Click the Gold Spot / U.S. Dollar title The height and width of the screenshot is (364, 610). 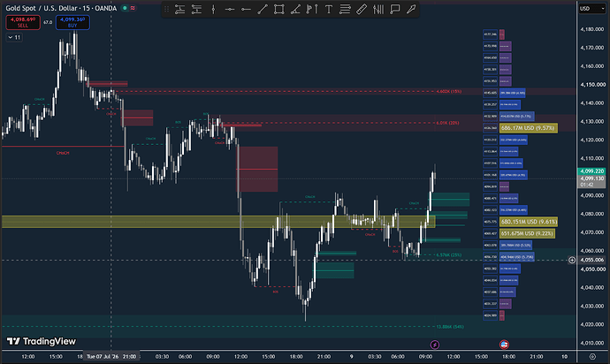[x=42, y=8]
